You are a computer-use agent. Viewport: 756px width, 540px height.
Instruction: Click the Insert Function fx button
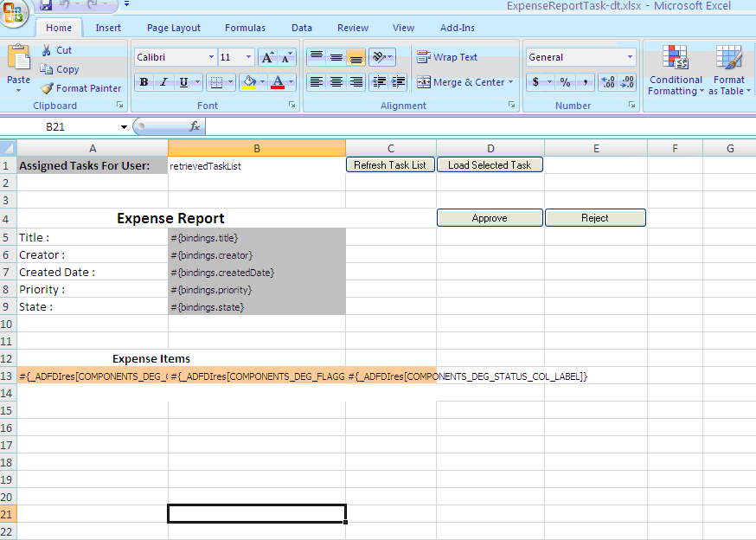coord(195,126)
